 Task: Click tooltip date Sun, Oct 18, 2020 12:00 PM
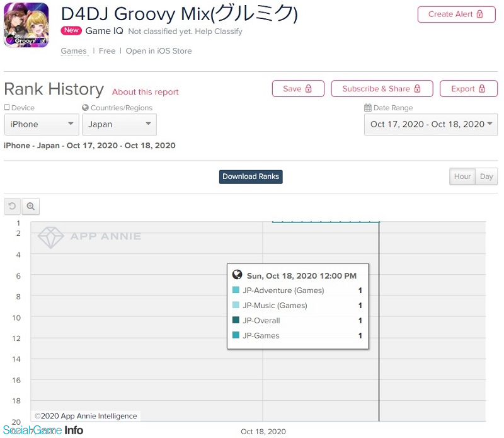[302, 276]
